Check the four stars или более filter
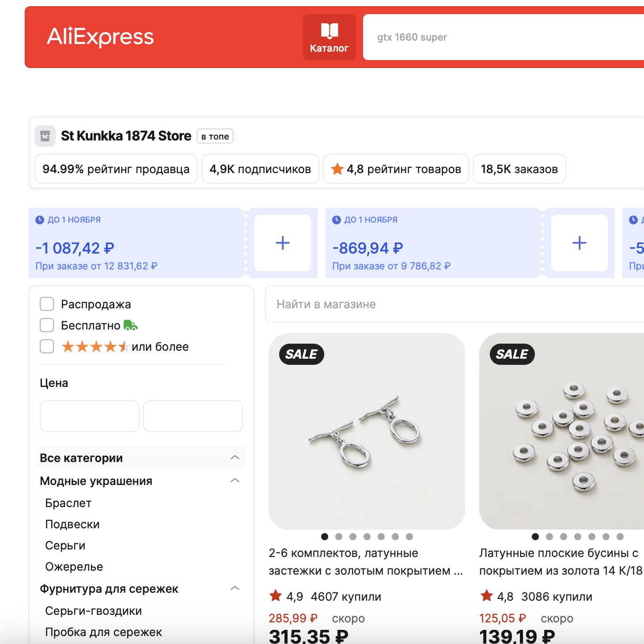 [47, 347]
